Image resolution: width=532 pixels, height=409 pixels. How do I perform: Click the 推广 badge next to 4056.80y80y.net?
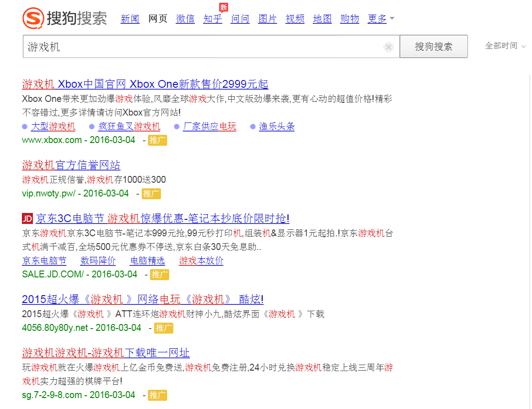tap(163, 328)
